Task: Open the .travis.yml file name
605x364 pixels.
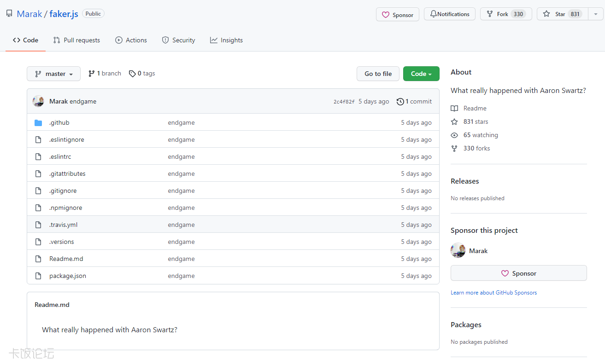Action: 63,225
